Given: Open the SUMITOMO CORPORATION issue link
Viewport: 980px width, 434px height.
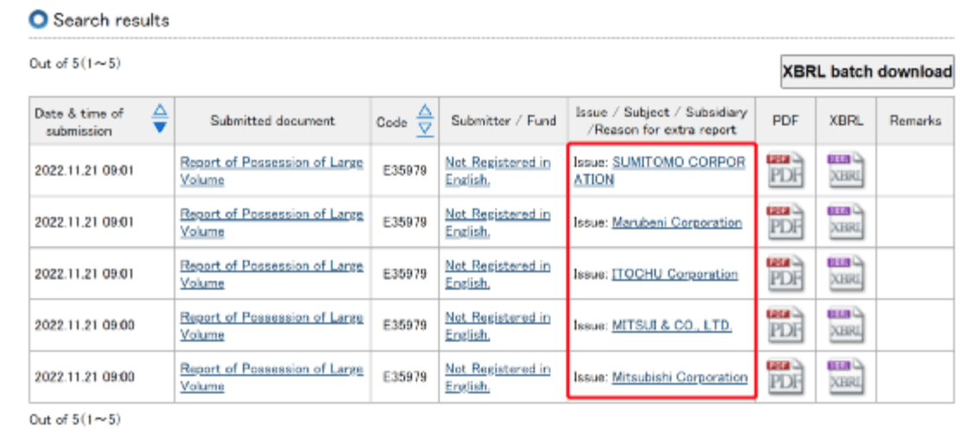Looking at the screenshot, I should click(x=660, y=171).
